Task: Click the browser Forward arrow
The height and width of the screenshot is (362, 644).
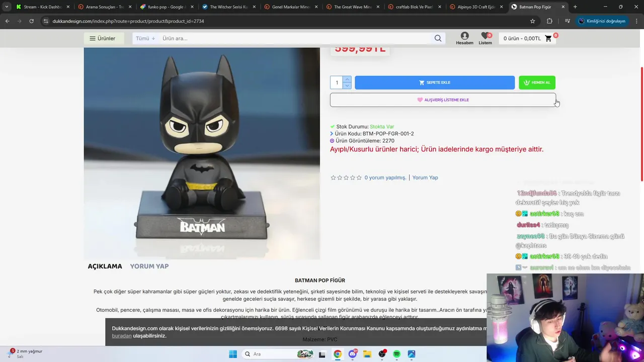Action: pos(19,21)
